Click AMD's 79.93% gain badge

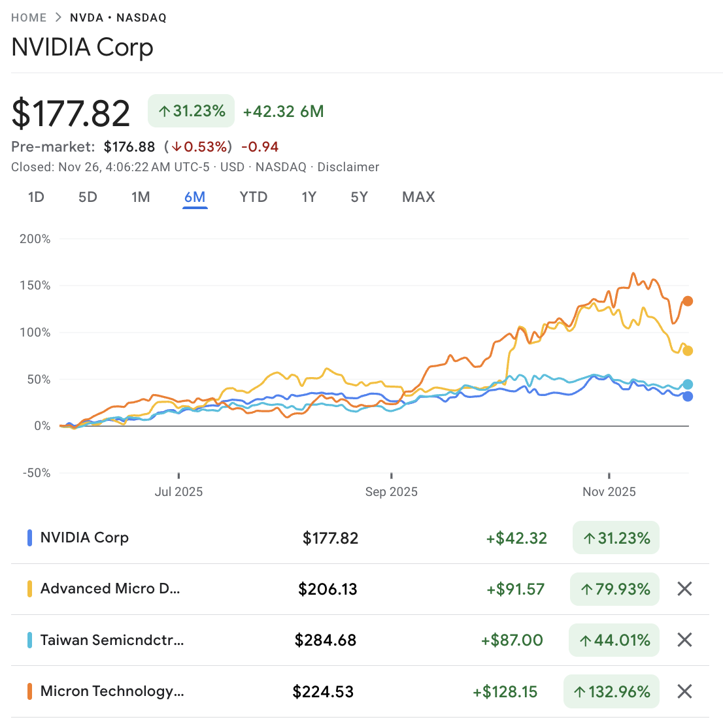tap(614, 589)
